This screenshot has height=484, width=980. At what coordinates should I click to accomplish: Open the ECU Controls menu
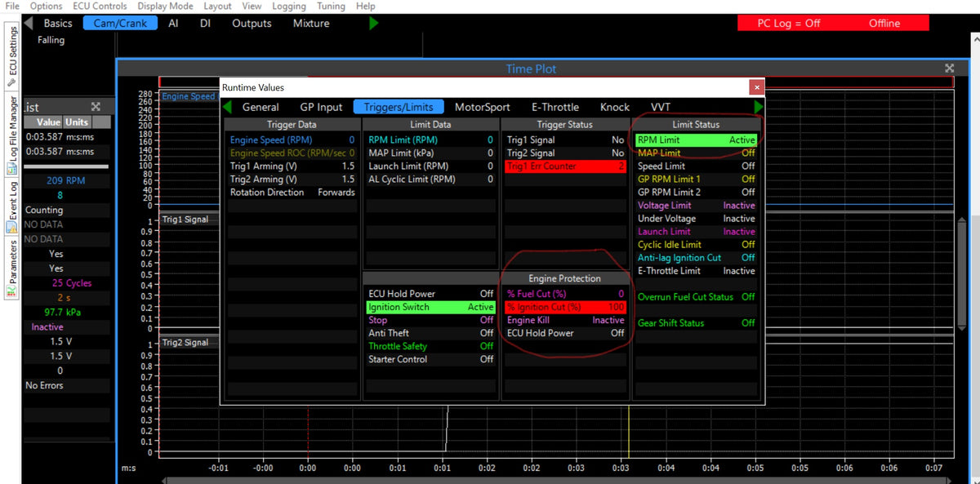click(x=100, y=6)
